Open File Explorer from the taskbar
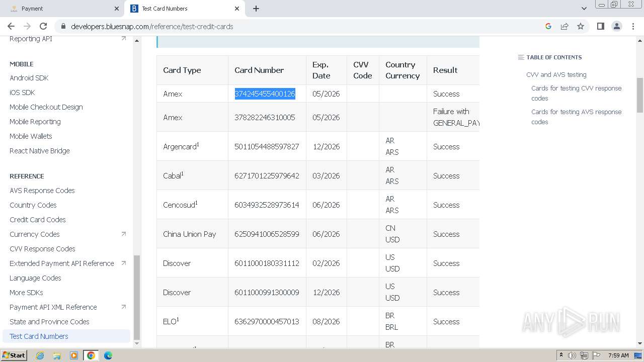The width and height of the screenshot is (644, 362). [x=57, y=355]
